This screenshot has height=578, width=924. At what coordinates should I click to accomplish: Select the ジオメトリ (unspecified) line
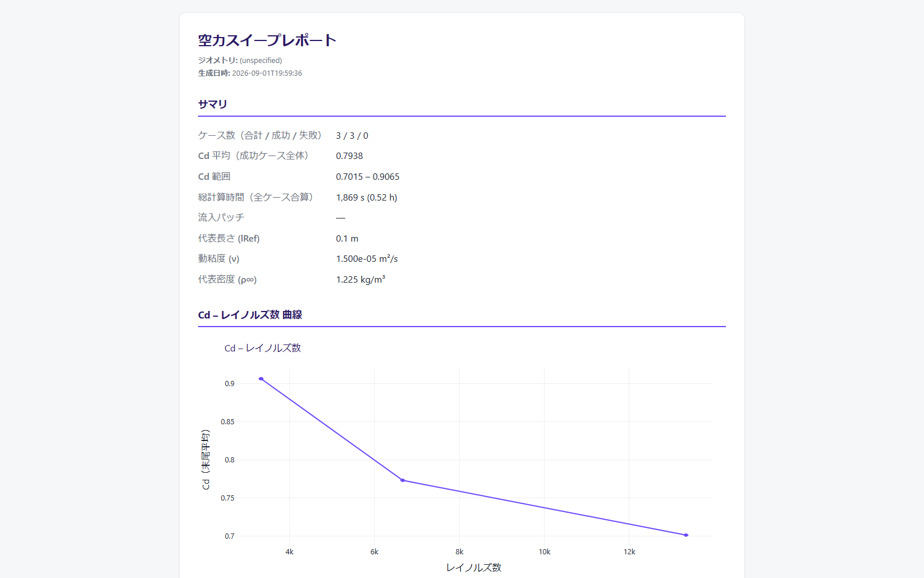(240, 60)
